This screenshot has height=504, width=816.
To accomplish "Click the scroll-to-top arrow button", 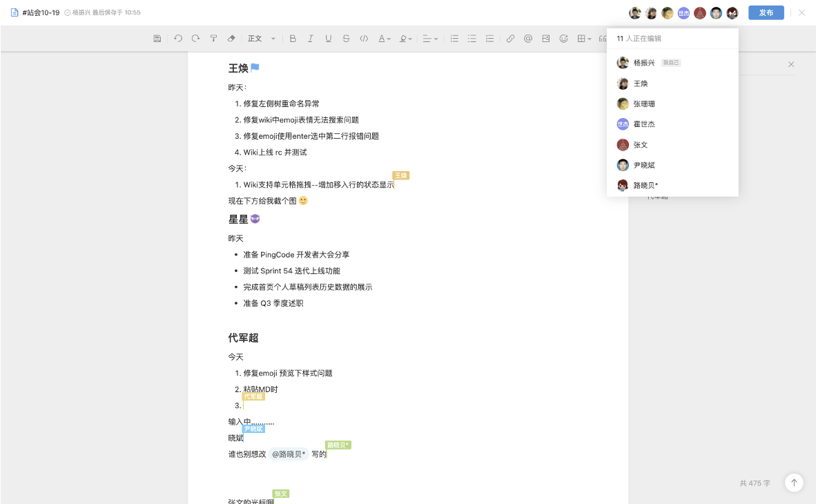I will pos(794,483).
